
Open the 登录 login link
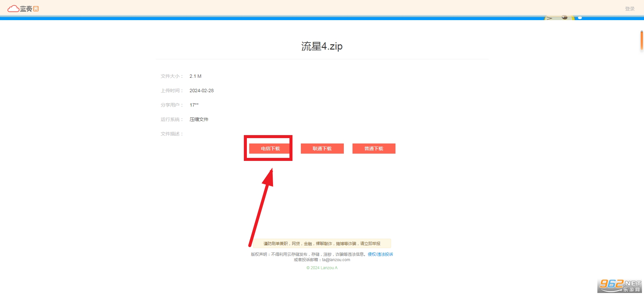click(x=630, y=9)
